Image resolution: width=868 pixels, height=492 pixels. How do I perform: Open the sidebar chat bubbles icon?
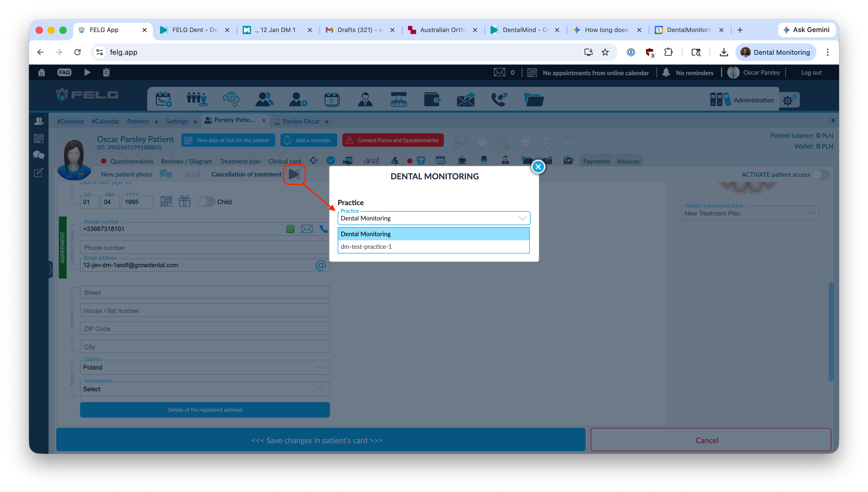click(38, 156)
